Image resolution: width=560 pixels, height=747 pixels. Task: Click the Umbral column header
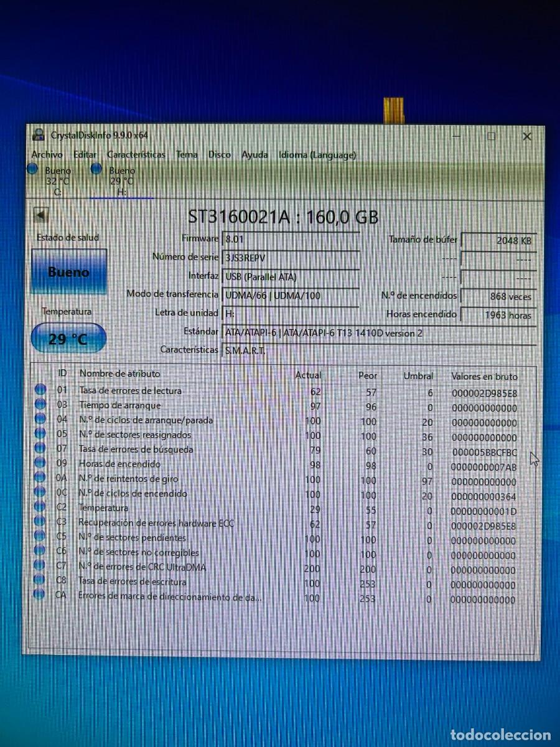(x=418, y=376)
